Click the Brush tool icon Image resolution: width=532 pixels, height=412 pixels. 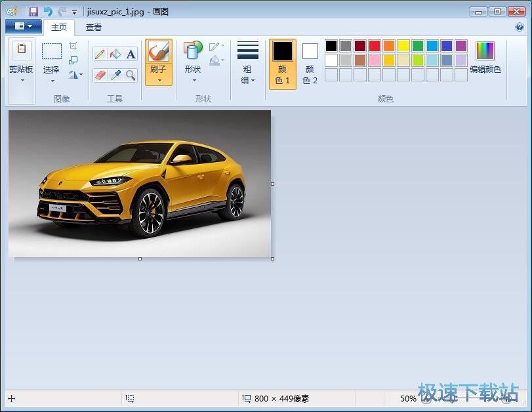click(159, 51)
